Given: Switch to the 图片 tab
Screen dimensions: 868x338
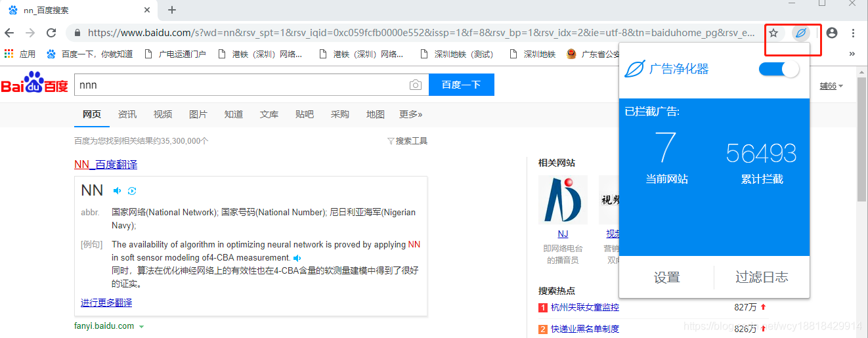Looking at the screenshot, I should [198, 114].
